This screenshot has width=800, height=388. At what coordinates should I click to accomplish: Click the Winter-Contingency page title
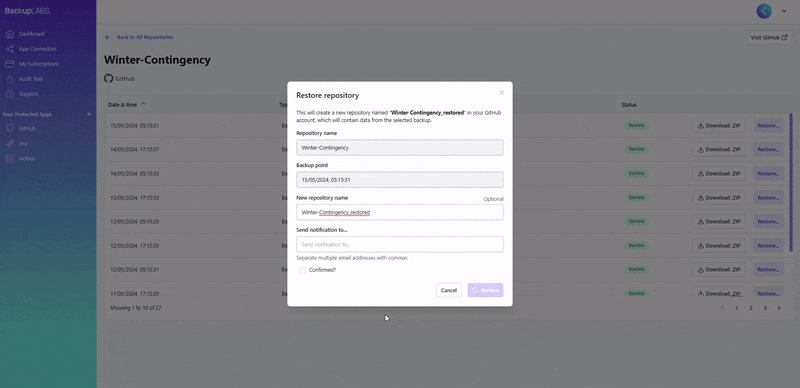coord(157,60)
